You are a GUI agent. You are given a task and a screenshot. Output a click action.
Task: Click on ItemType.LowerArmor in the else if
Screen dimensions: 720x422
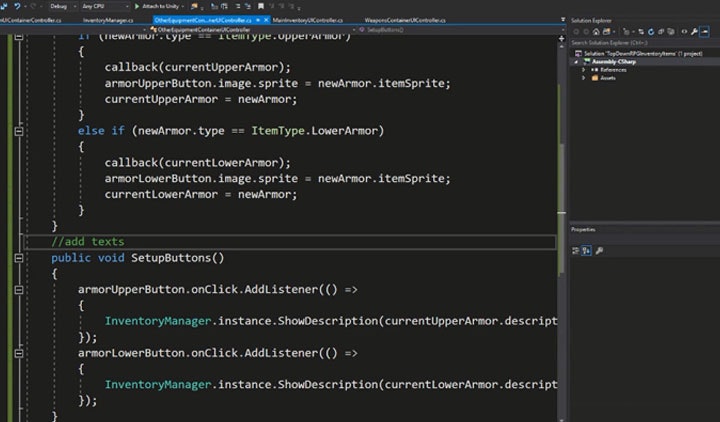tap(315, 131)
